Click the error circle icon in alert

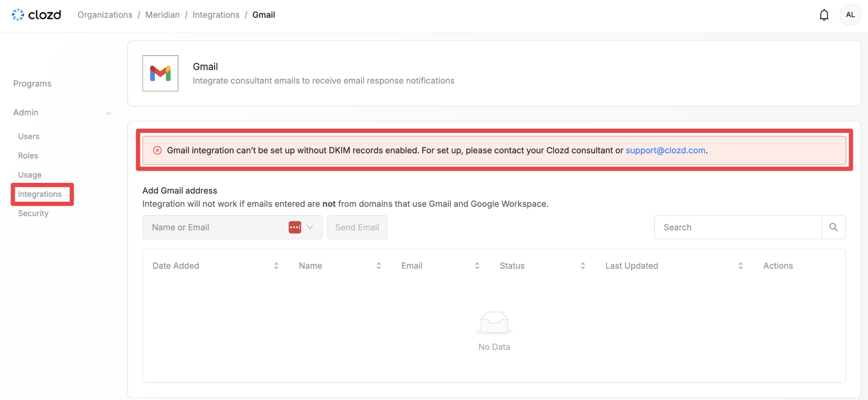click(157, 151)
